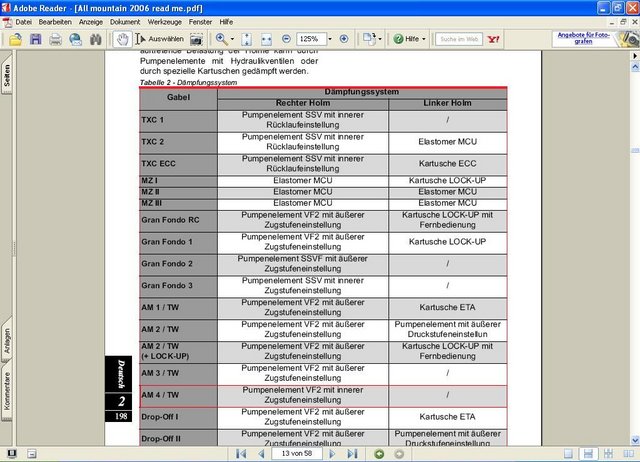Choose the Snapshot camera tool
This screenshot has width=640, height=462.
tap(196, 39)
